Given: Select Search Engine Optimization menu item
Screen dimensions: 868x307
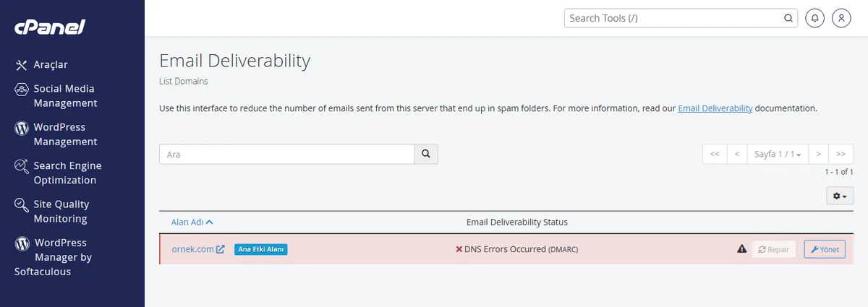Looking at the screenshot, I should pyautogui.click(x=67, y=173).
